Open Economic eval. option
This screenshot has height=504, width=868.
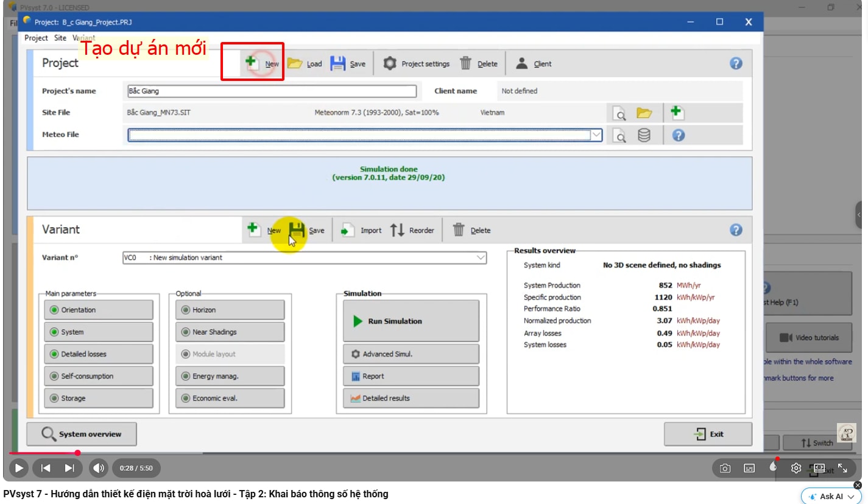tap(230, 398)
